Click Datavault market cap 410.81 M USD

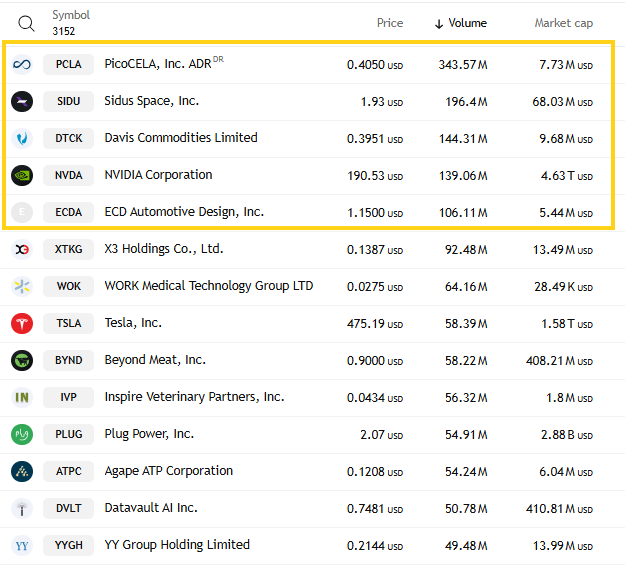[x=559, y=509]
